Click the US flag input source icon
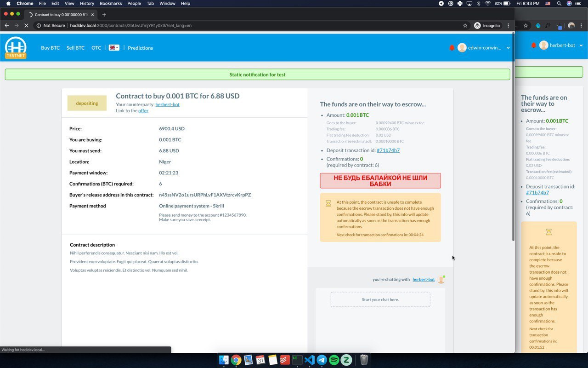This screenshot has width=588, height=368. [548, 3]
